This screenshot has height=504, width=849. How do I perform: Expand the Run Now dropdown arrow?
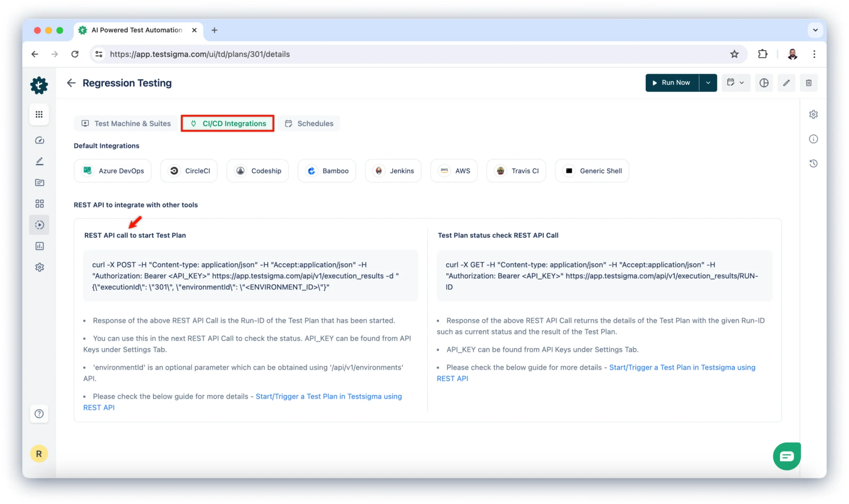coord(708,83)
